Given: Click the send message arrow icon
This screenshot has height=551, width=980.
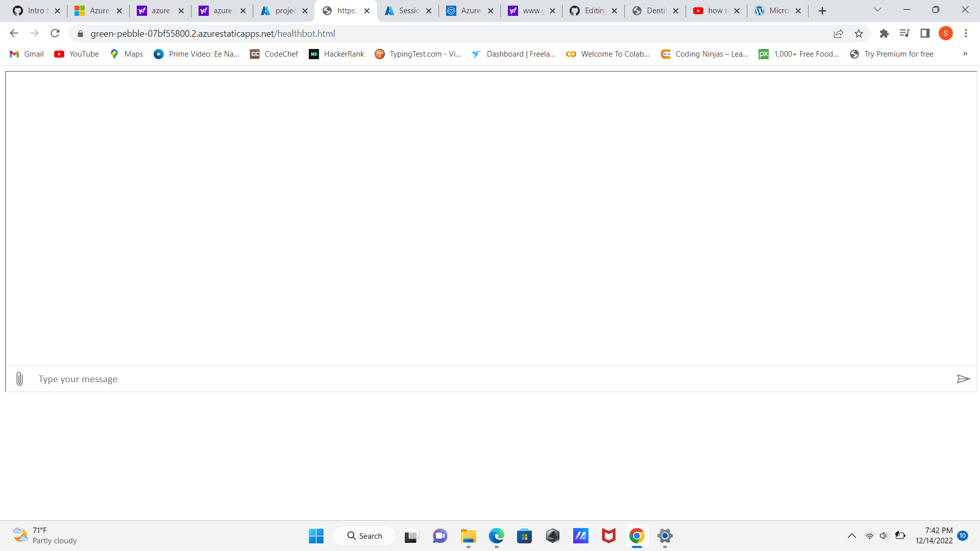Looking at the screenshot, I should (x=963, y=379).
